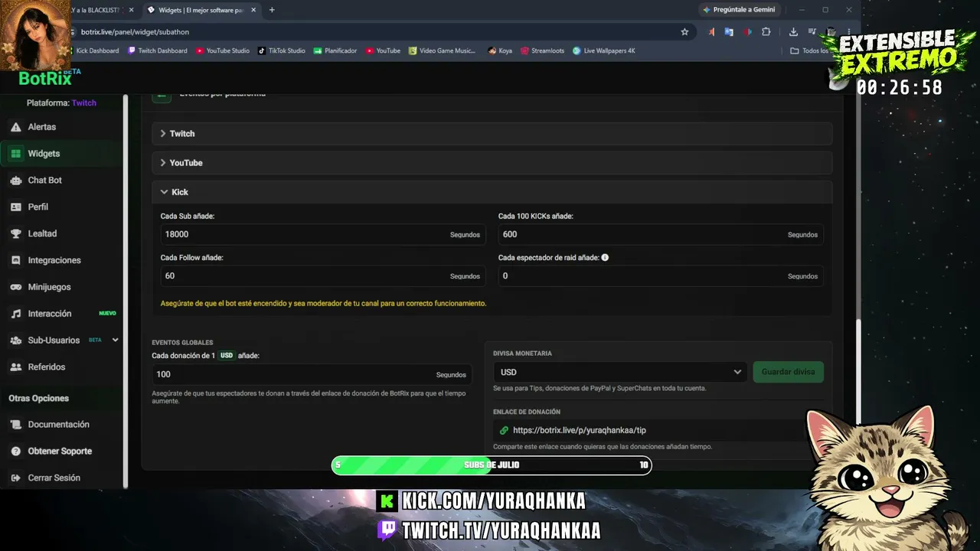Click the Subs de Julio progress bar
Image resolution: width=980 pixels, height=551 pixels.
tap(492, 465)
